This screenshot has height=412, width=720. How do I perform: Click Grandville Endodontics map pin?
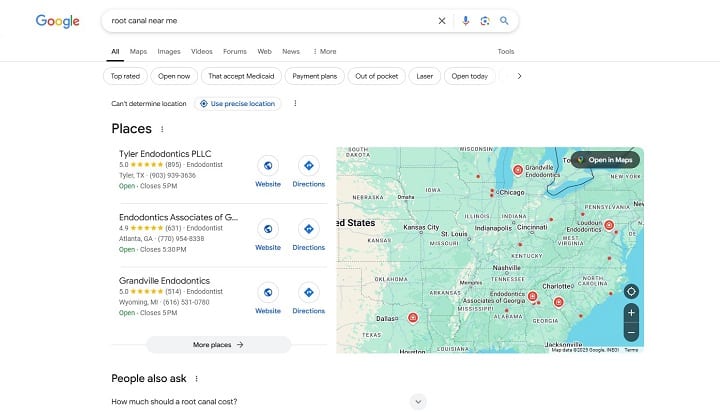518,170
